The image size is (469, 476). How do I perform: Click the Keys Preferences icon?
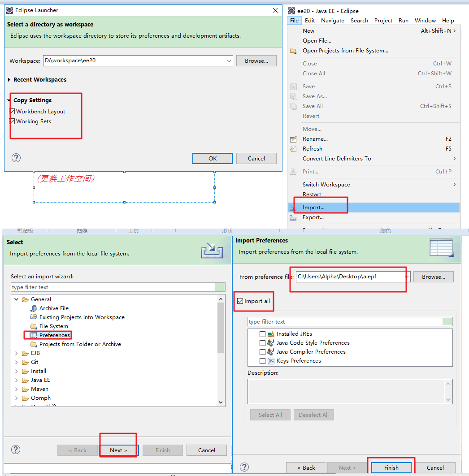[271, 361]
